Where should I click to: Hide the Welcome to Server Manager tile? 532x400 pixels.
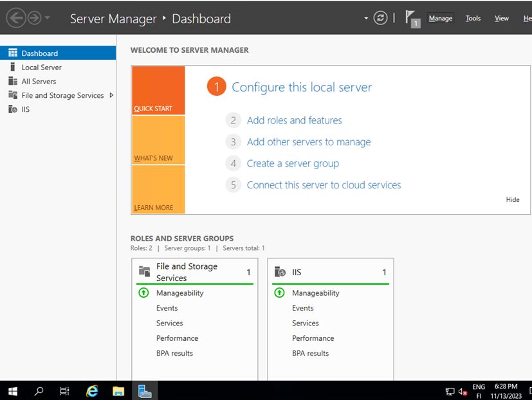512,199
